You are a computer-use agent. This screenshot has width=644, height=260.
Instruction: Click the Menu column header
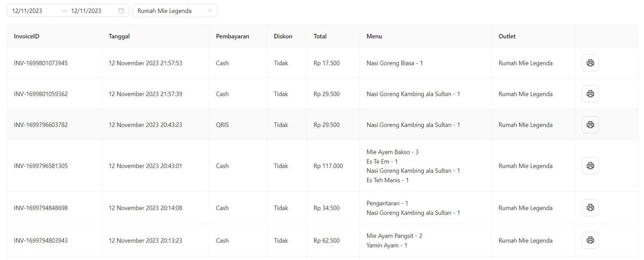(x=374, y=36)
